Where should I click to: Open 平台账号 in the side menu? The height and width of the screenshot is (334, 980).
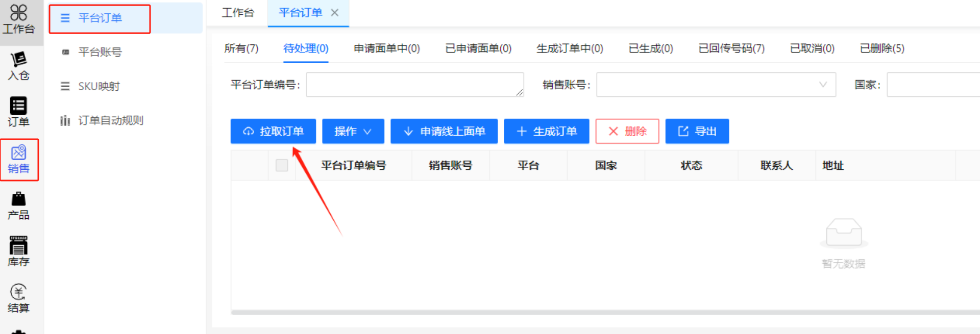point(100,52)
